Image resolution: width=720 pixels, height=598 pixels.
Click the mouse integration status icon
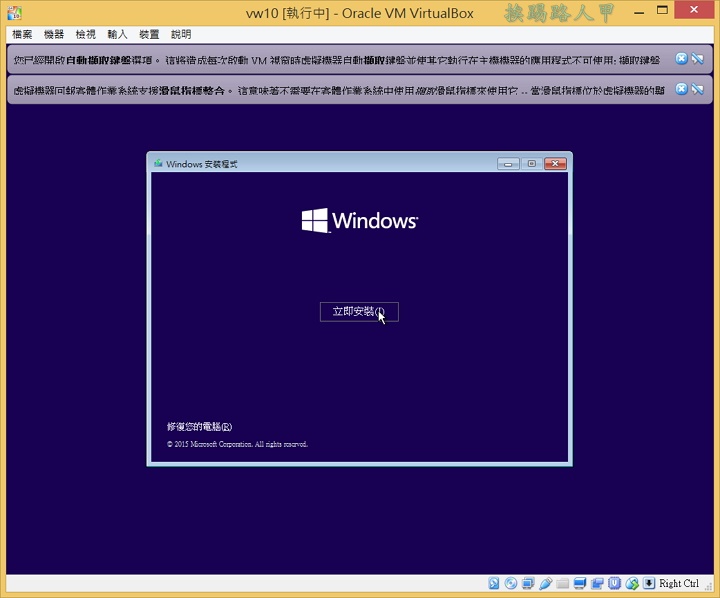pos(632,583)
